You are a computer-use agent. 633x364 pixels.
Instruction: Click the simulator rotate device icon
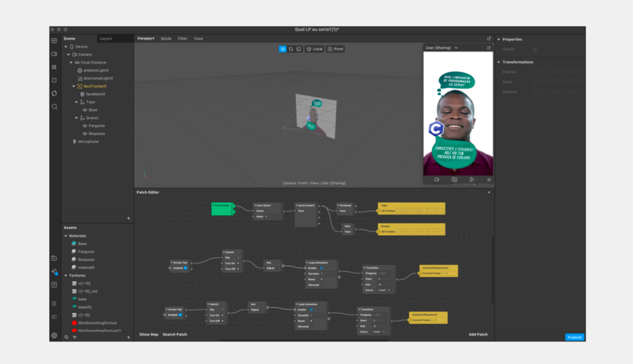coord(472,180)
